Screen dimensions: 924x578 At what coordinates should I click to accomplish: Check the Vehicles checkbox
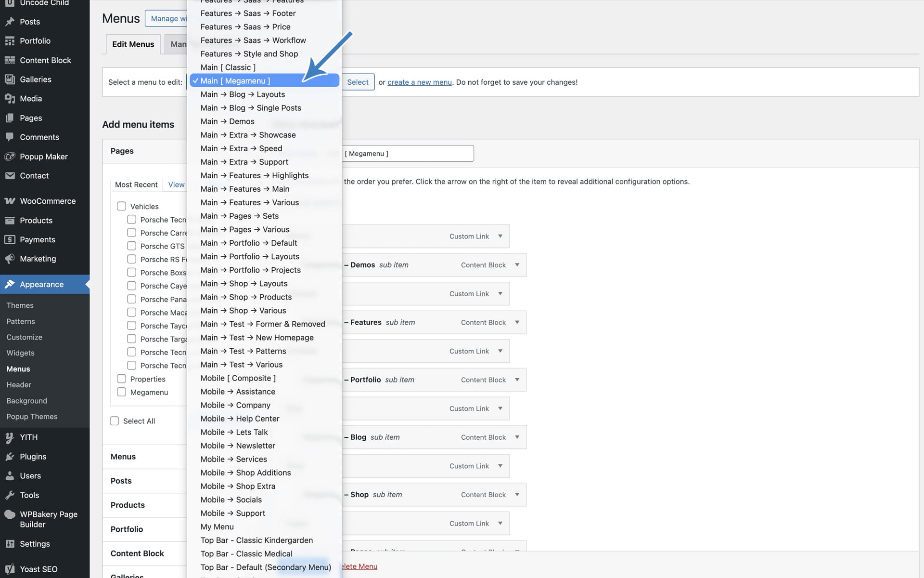[121, 206]
